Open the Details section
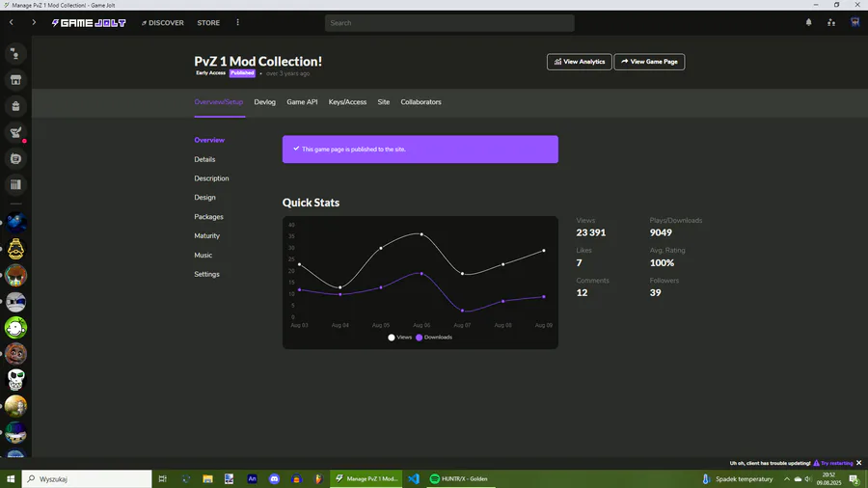The image size is (868, 488). point(204,159)
